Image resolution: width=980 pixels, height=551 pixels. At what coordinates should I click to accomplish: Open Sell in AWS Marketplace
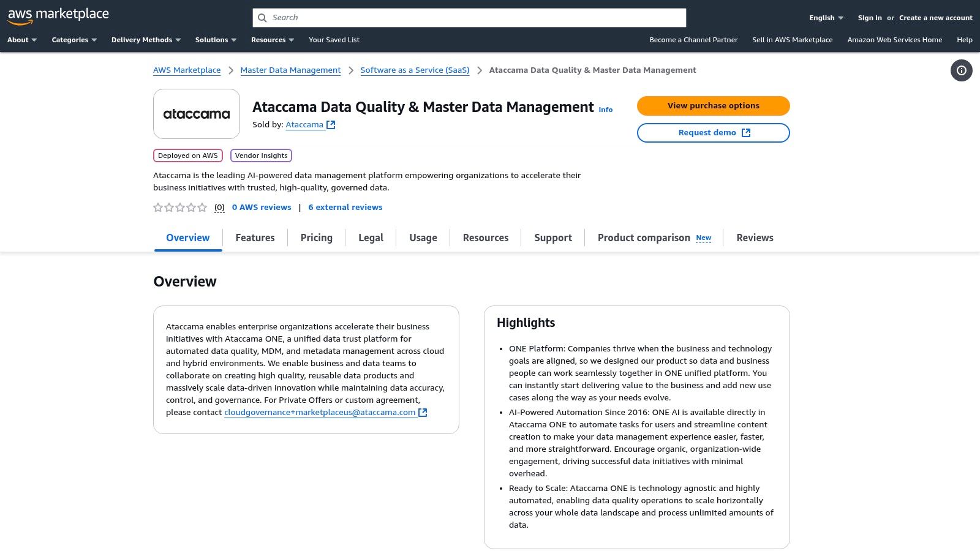pos(793,40)
